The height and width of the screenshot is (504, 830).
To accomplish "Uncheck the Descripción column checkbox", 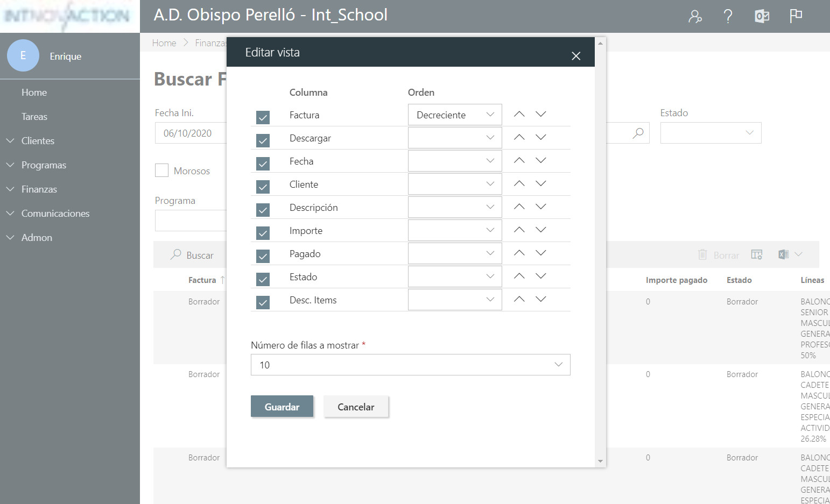I will tap(263, 210).
